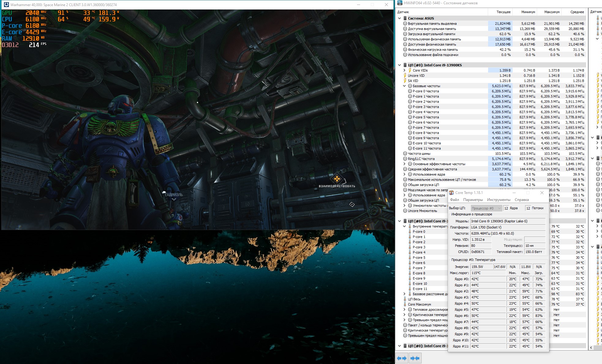Open the Процессор #0 dropdown in Core Temp
This screenshot has height=364, width=602.
click(x=486, y=208)
